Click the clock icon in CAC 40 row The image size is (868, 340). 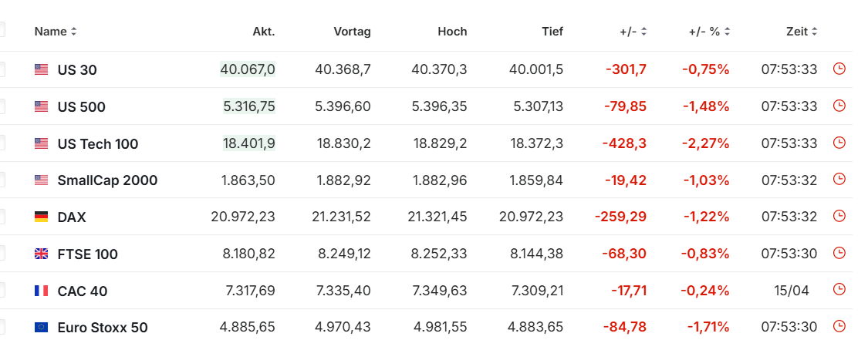pyautogui.click(x=839, y=290)
